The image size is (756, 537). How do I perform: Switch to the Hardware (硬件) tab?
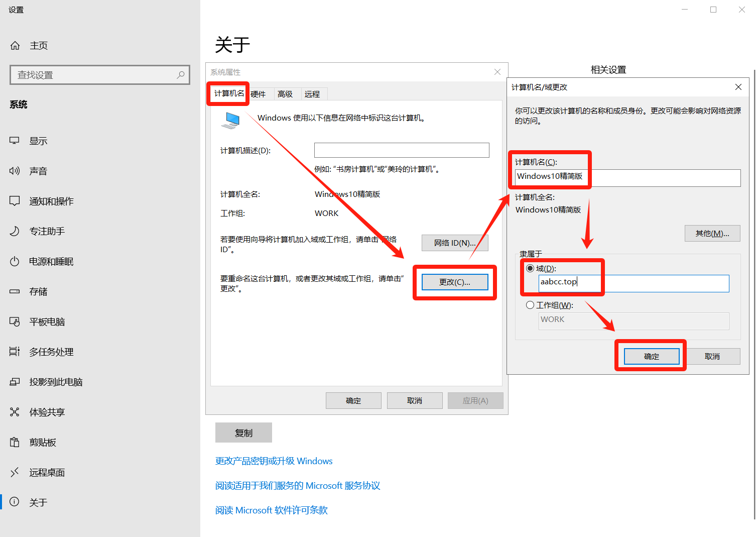pos(258,94)
